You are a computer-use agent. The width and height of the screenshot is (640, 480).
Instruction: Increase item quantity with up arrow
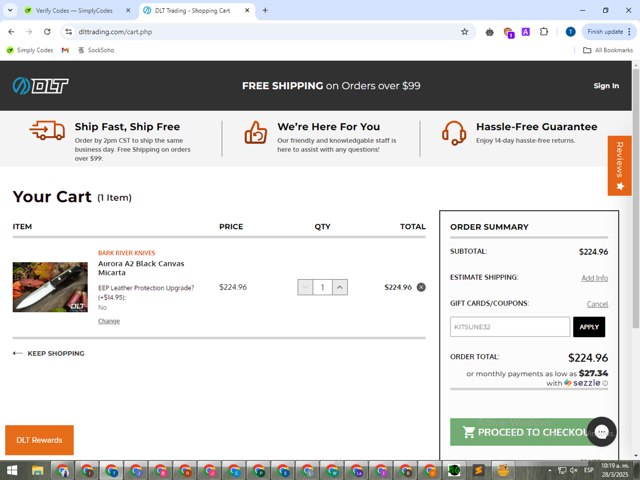point(340,287)
